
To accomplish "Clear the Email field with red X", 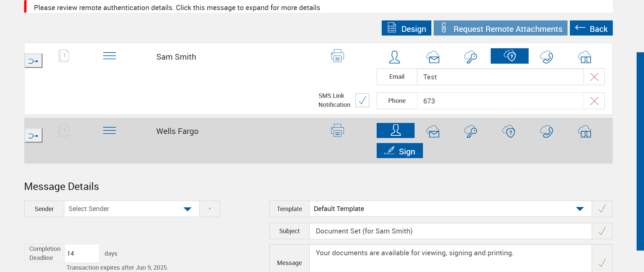I will tap(594, 77).
